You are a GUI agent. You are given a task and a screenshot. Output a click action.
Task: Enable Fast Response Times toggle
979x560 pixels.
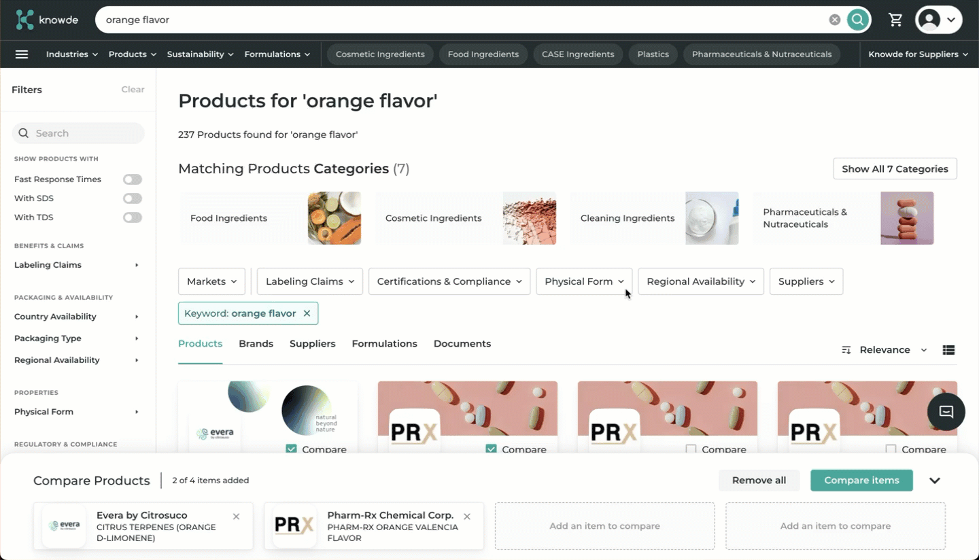tap(133, 179)
